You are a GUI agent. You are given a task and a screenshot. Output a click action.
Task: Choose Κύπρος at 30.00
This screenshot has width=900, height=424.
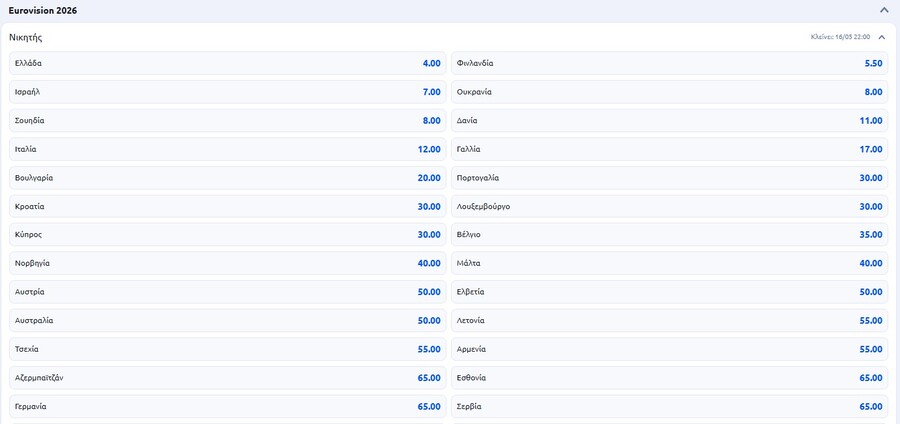(228, 235)
